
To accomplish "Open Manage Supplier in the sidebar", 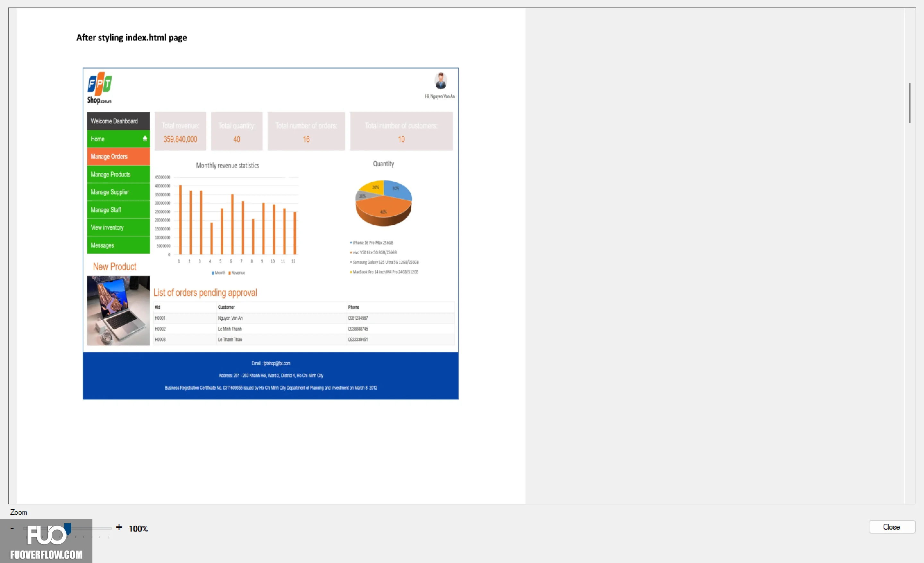I will (118, 192).
